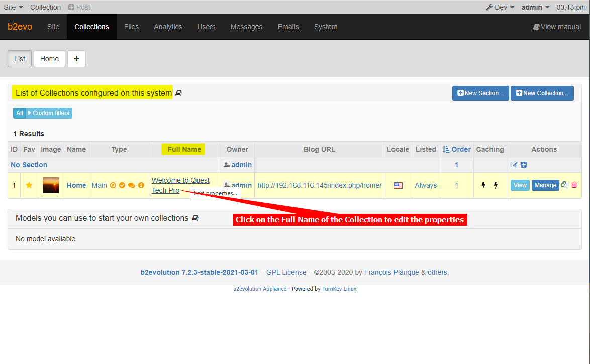The height and width of the screenshot is (364, 590).
Task: Click the red delete trash icon
Action: click(x=574, y=185)
